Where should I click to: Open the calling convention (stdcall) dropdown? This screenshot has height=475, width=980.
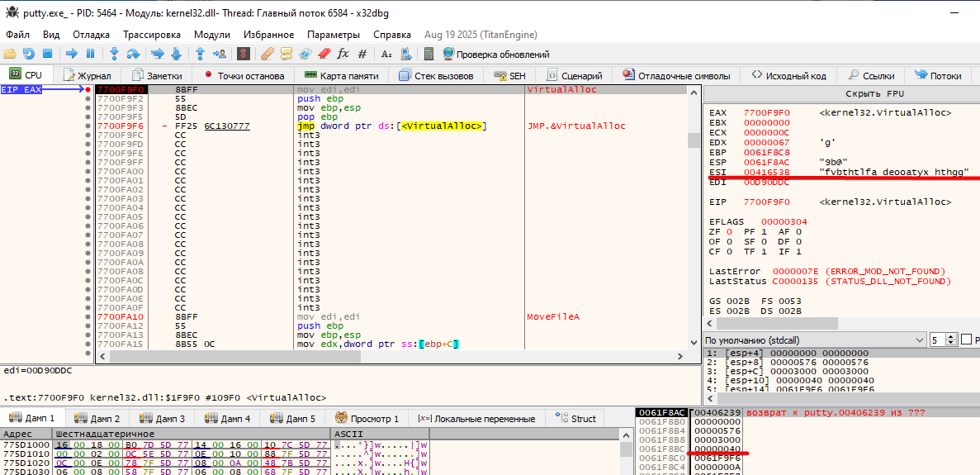click(x=815, y=340)
